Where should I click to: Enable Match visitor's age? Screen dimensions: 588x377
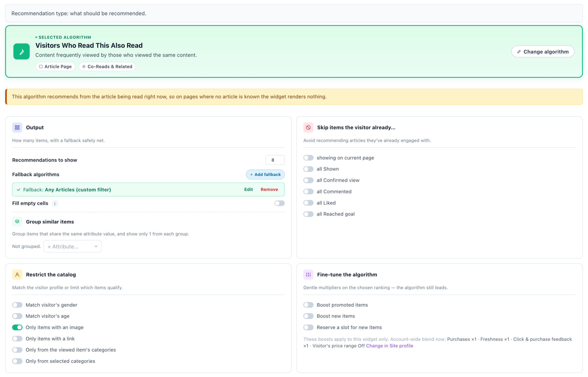click(x=17, y=316)
